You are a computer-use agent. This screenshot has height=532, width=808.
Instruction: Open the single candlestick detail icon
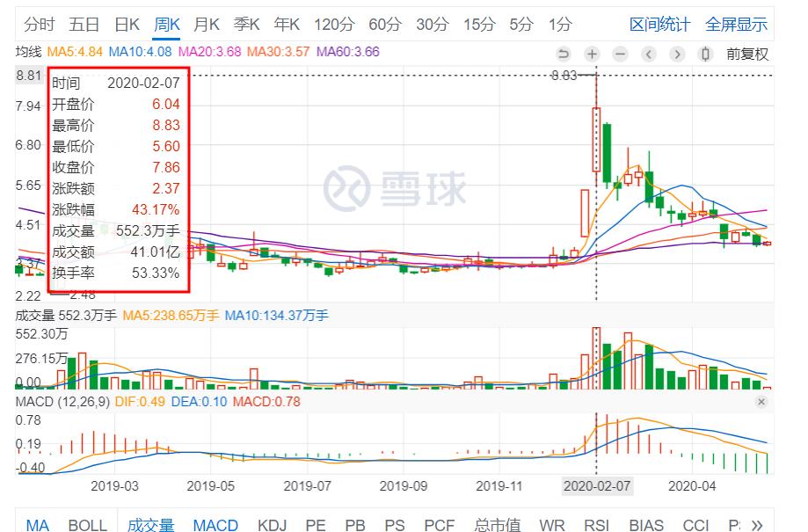click(x=705, y=54)
